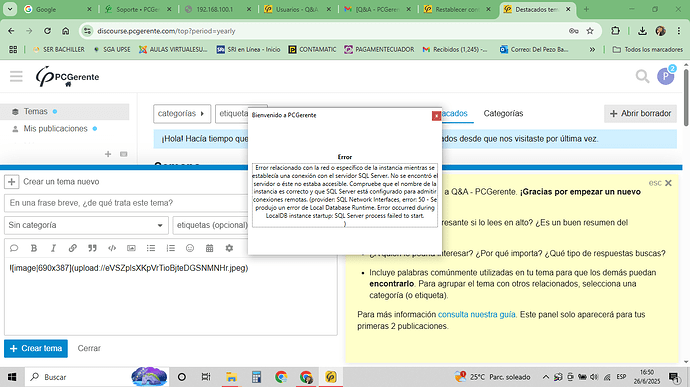Toggle bold formatting in composer toolbar
The height and width of the screenshot is (387, 690).
pyautogui.click(x=33, y=248)
